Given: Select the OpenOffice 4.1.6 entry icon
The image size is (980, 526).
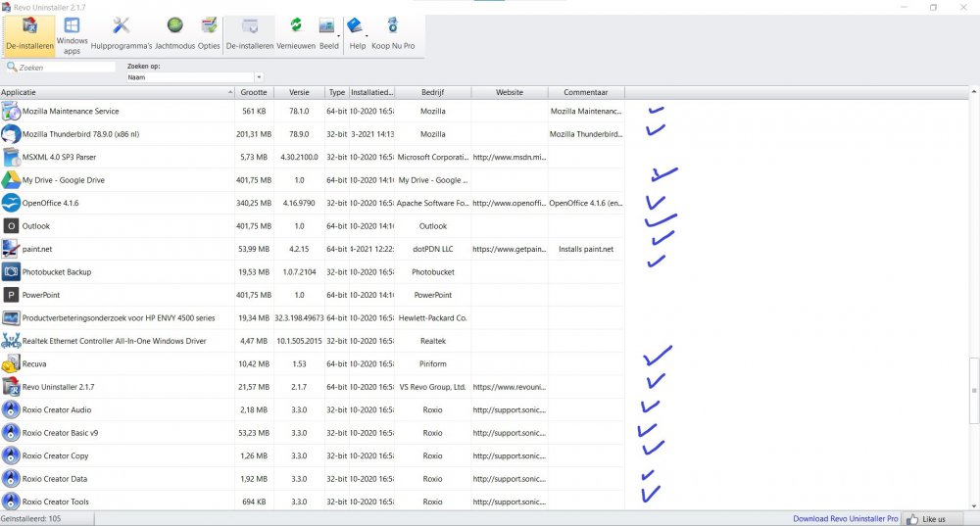Looking at the screenshot, I should 11,203.
